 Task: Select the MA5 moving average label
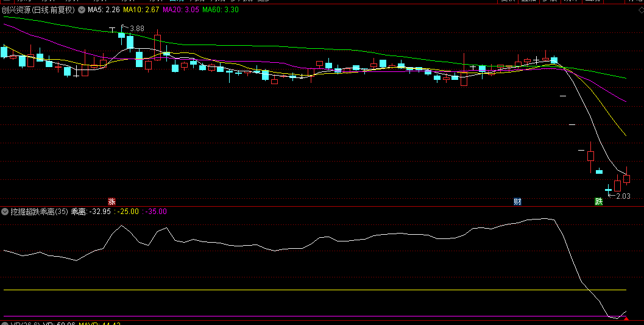(104, 10)
